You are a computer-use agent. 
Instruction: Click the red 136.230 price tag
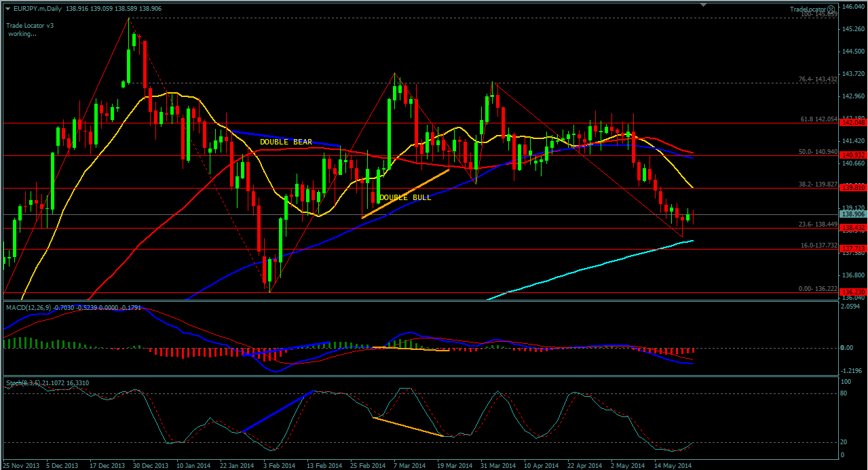pos(852,292)
